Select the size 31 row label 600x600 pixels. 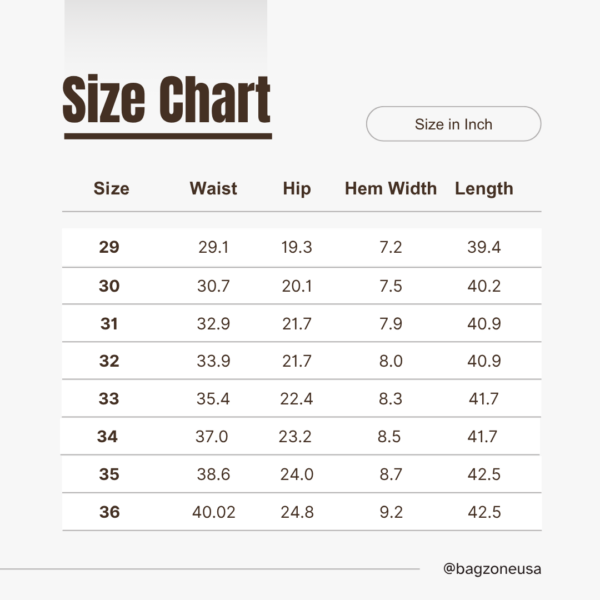click(109, 324)
